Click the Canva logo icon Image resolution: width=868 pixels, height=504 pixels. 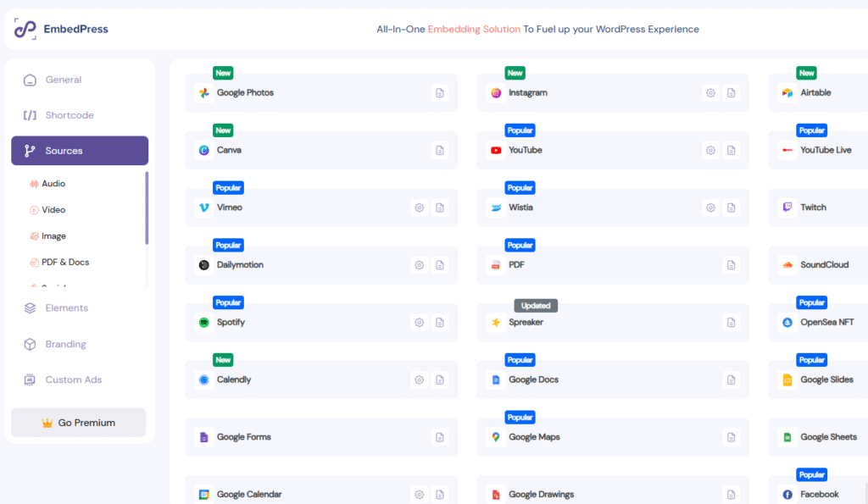(x=203, y=151)
